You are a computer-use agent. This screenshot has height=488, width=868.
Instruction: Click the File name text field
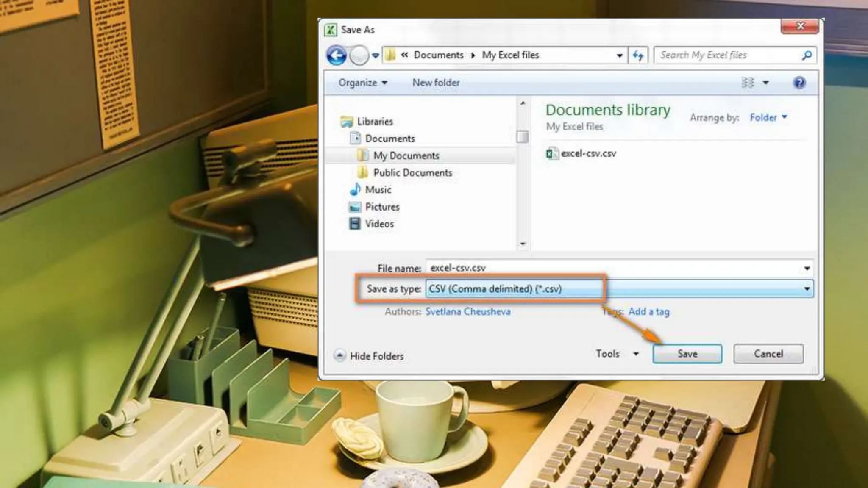click(610, 268)
